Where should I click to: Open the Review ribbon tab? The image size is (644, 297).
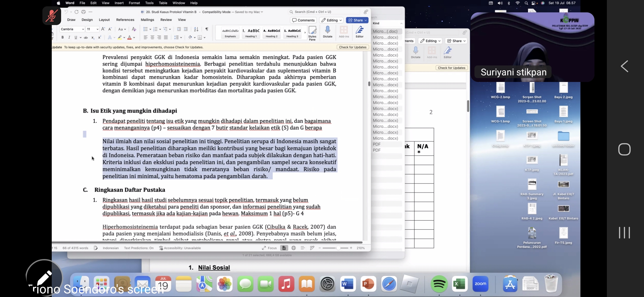click(166, 20)
